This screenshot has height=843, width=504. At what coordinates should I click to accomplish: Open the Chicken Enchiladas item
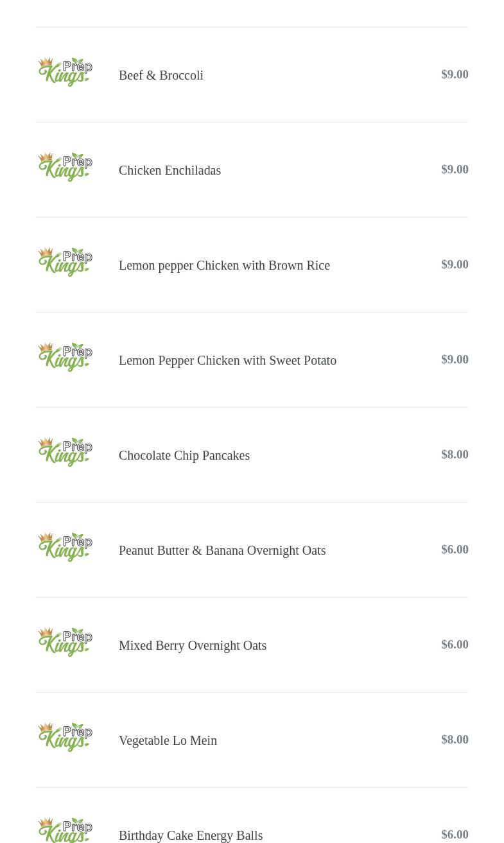[x=169, y=170]
